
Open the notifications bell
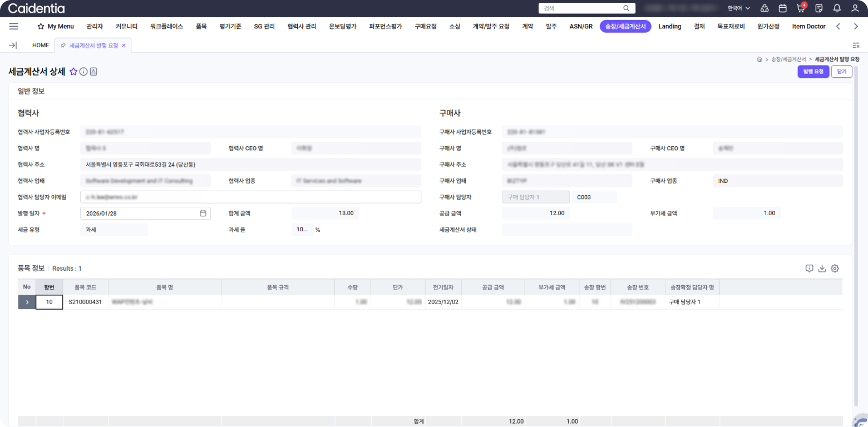click(x=837, y=8)
